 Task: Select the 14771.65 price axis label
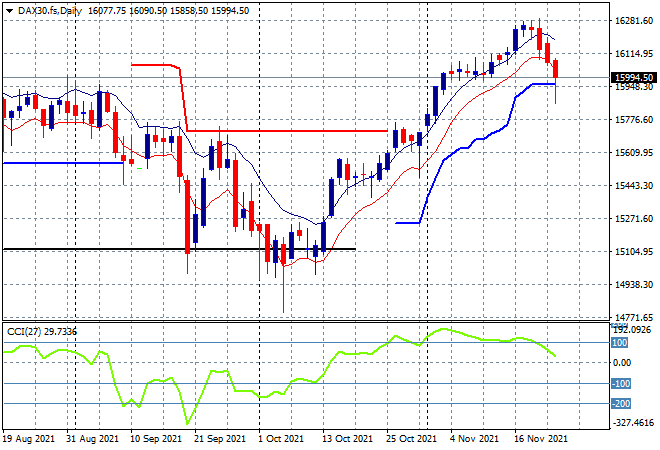[x=634, y=317]
